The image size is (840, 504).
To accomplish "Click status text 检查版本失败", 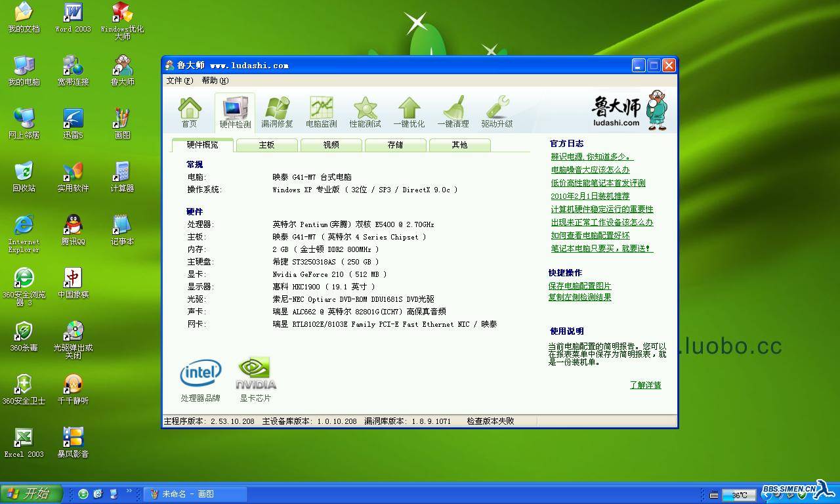I will [x=490, y=421].
